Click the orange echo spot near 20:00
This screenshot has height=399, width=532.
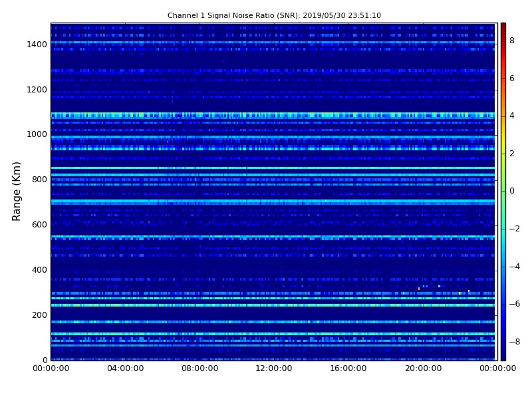click(x=419, y=289)
